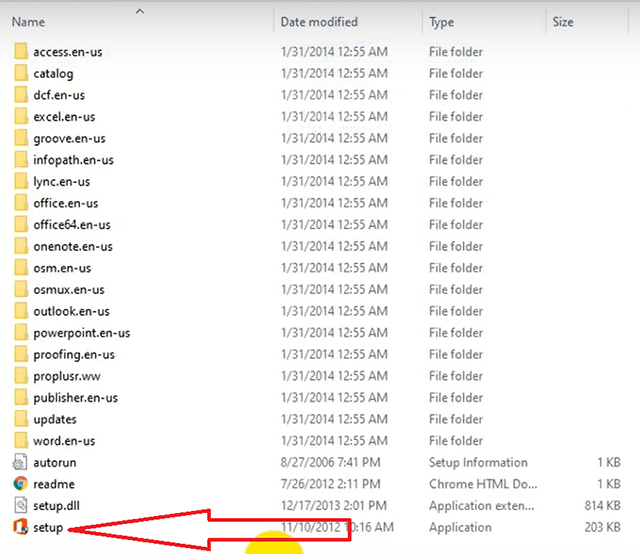Select the proplusr.ww folder name
Screen dimensions: 640x554
[66, 376]
